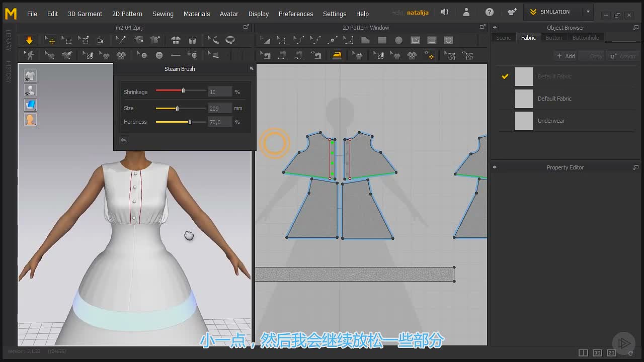Select the Edit Curvature tool
The image size is (644, 362).
click(x=298, y=40)
